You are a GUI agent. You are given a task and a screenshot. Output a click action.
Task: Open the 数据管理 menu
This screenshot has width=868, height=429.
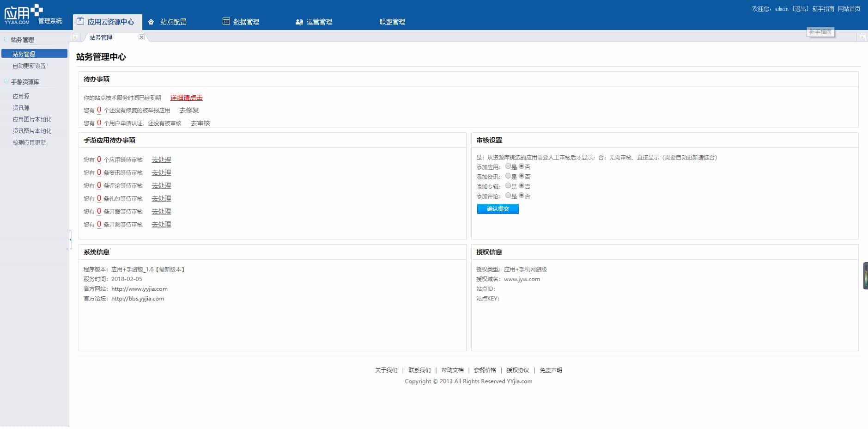246,22
